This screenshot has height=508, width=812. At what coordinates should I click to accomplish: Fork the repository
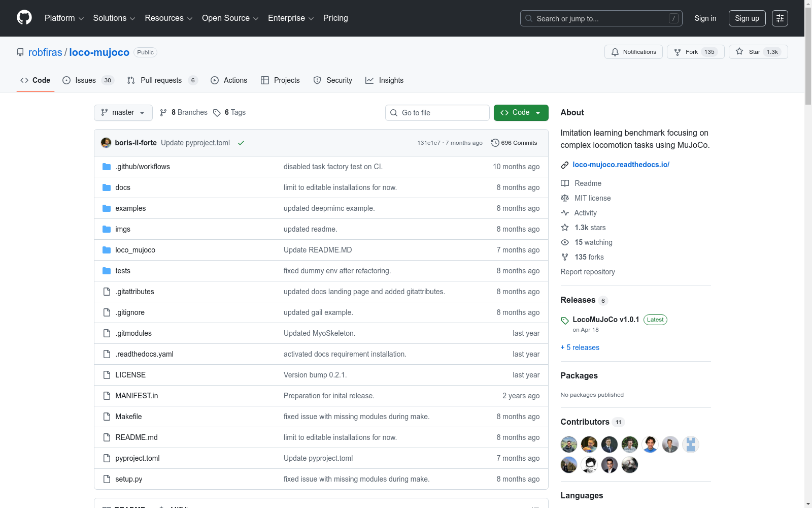click(696, 52)
